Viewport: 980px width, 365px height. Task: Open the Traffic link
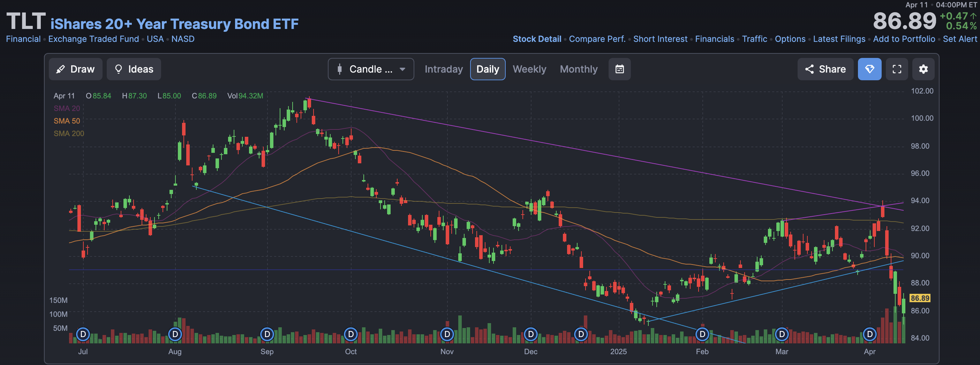point(754,39)
